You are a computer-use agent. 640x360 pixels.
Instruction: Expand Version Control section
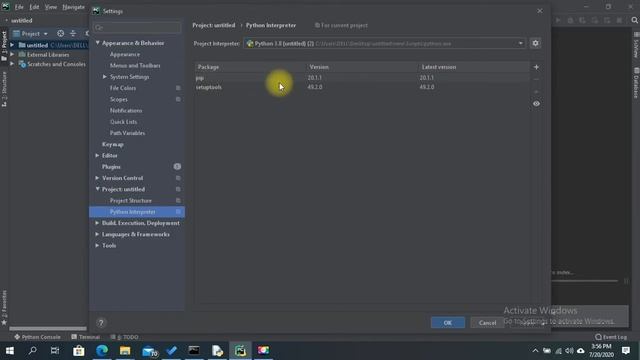coord(98,178)
